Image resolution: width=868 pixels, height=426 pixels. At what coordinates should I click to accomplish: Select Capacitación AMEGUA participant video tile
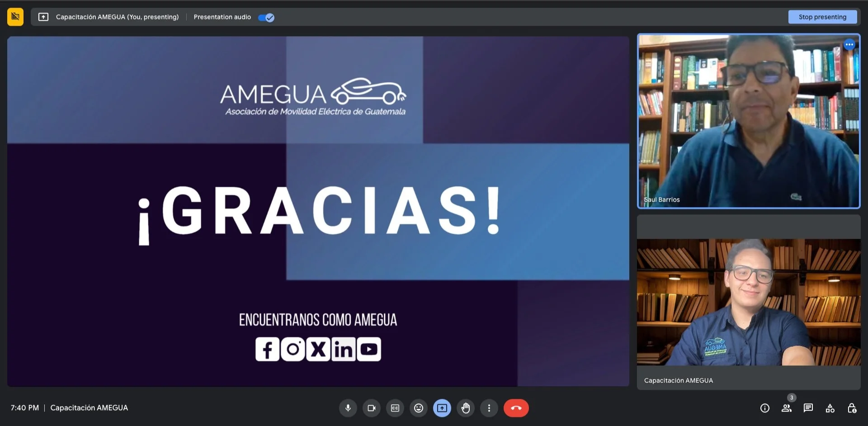click(749, 302)
